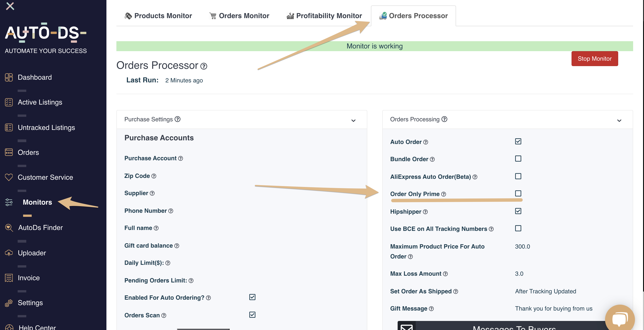
Task: Click the Orders Processor heading help icon
Action: (204, 66)
